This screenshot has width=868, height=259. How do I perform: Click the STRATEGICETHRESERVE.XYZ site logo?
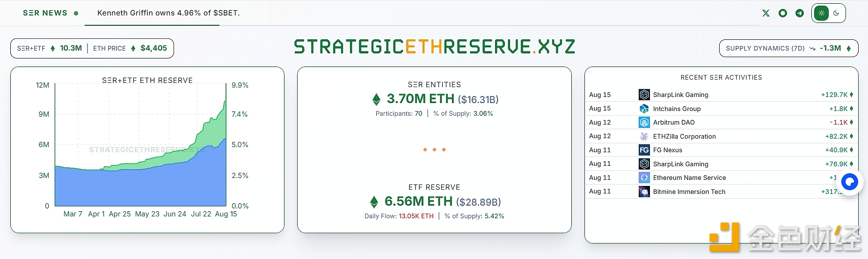click(434, 47)
